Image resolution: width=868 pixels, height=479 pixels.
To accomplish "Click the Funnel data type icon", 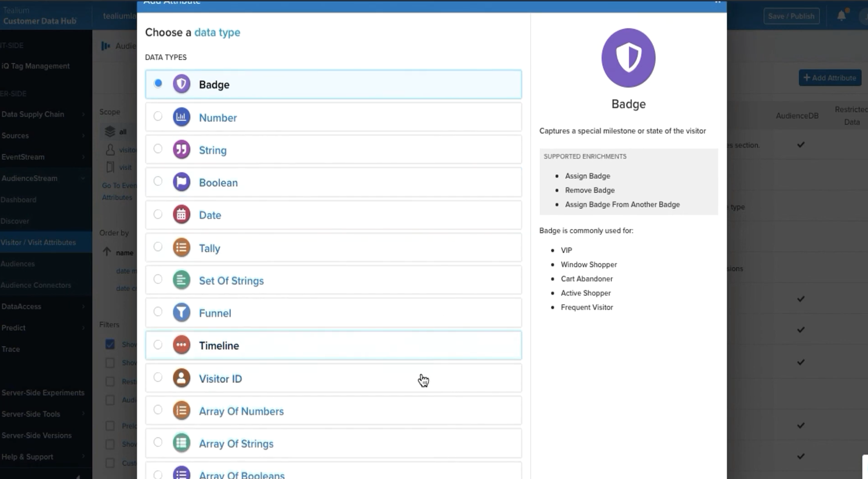I will [x=181, y=313].
